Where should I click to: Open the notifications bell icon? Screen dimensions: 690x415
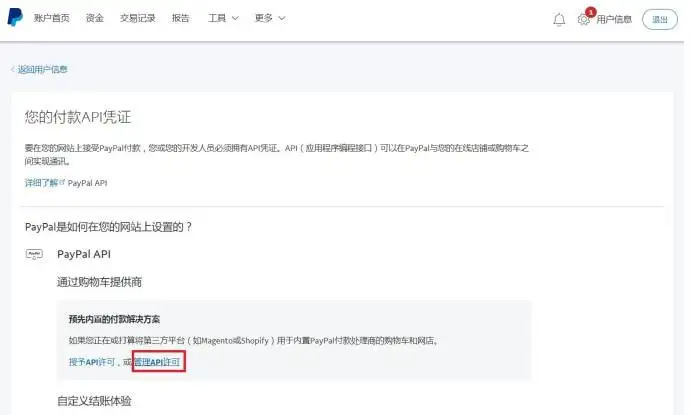coord(559,19)
